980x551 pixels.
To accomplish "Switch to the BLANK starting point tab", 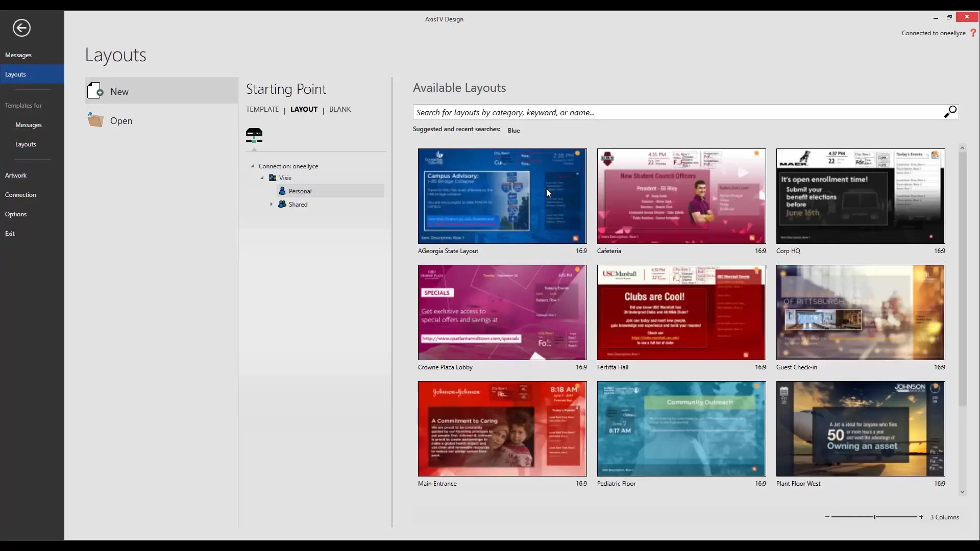I will point(340,109).
